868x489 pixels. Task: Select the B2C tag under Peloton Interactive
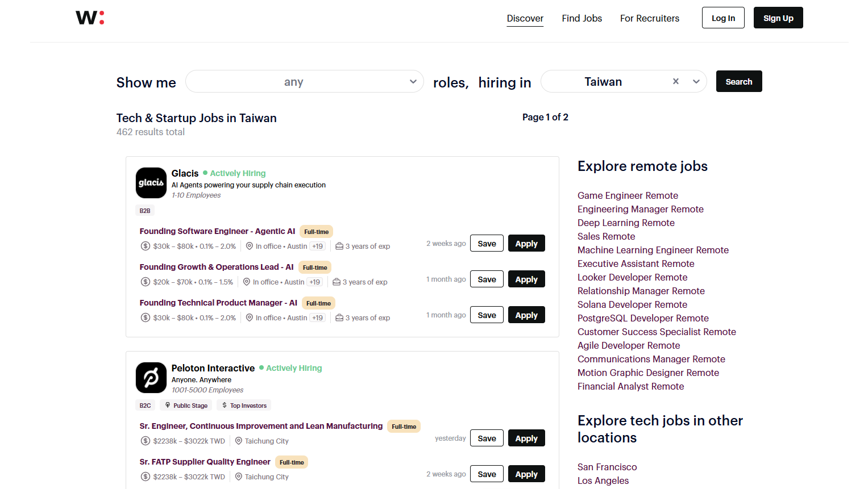(x=145, y=406)
